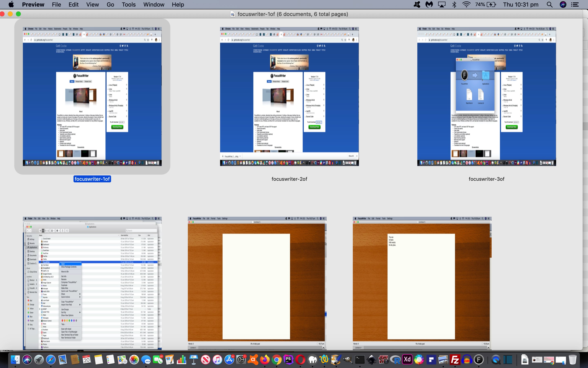Open Google Chrome from the Dock
The width and height of the screenshot is (588, 368).
tap(277, 359)
